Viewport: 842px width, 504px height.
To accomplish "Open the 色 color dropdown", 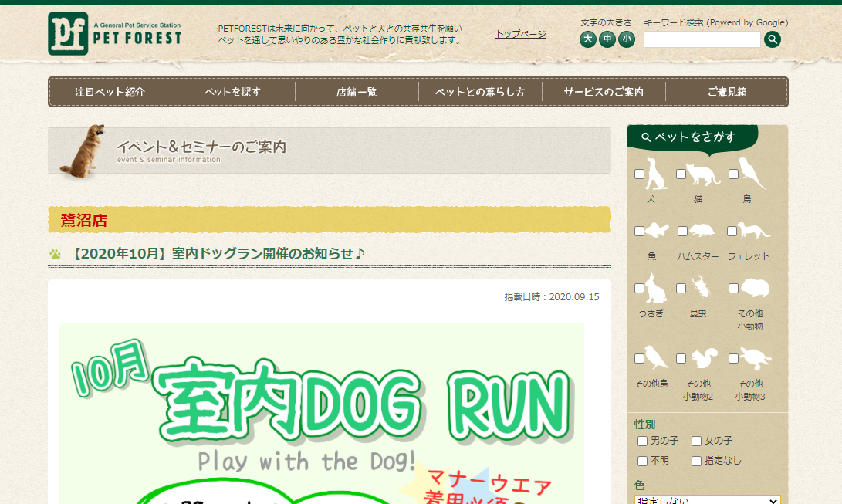I will [x=707, y=500].
